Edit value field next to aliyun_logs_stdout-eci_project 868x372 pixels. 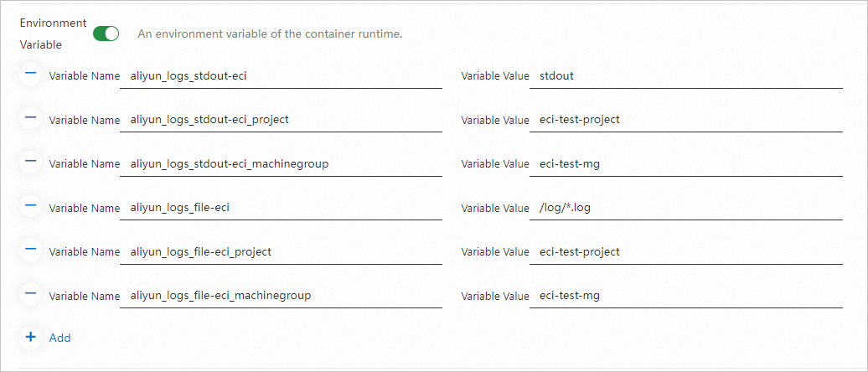[x=685, y=120]
